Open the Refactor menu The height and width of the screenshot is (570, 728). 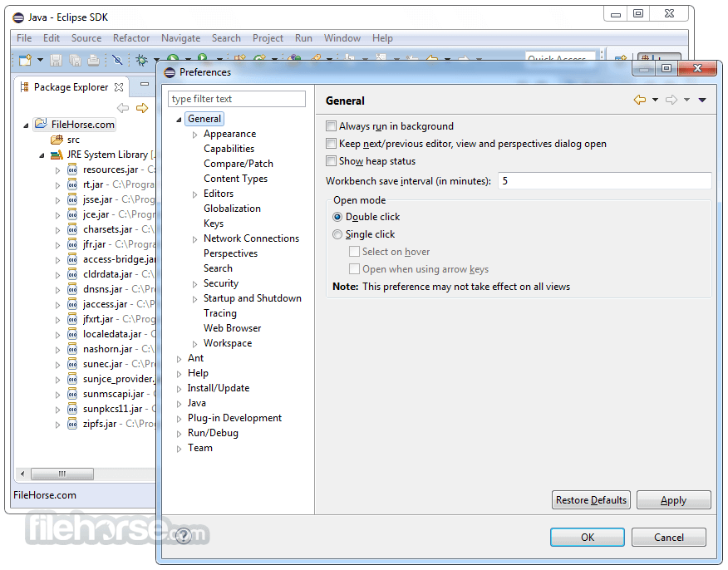click(x=130, y=38)
